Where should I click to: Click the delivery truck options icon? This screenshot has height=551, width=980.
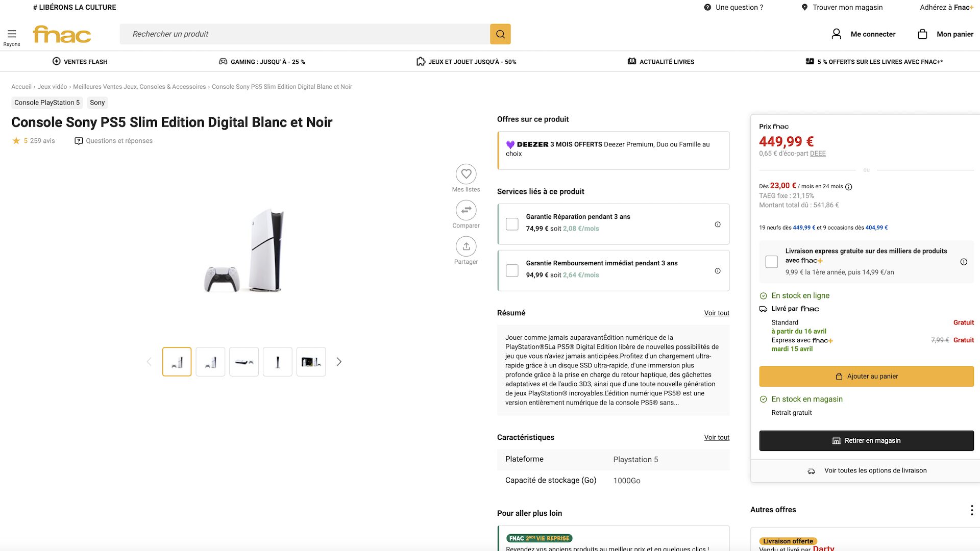tap(812, 471)
